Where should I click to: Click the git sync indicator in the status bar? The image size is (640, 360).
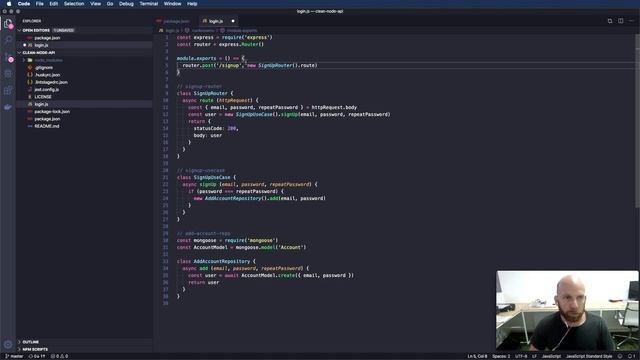click(37, 356)
